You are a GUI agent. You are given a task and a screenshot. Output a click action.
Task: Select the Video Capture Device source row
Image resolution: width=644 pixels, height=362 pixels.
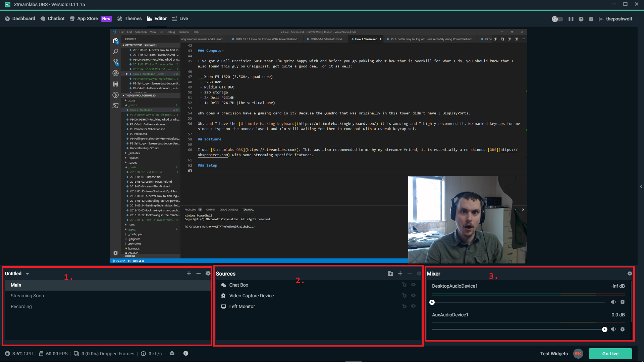coord(318,296)
